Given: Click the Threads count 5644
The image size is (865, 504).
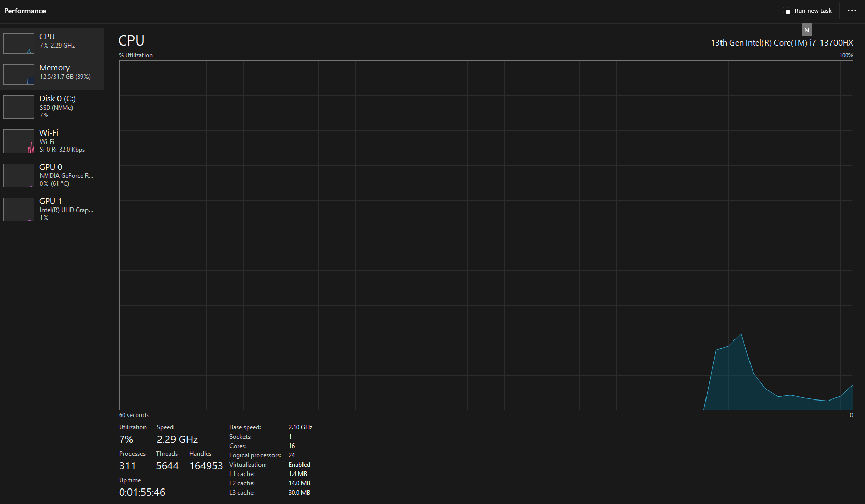Looking at the screenshot, I should (167, 466).
